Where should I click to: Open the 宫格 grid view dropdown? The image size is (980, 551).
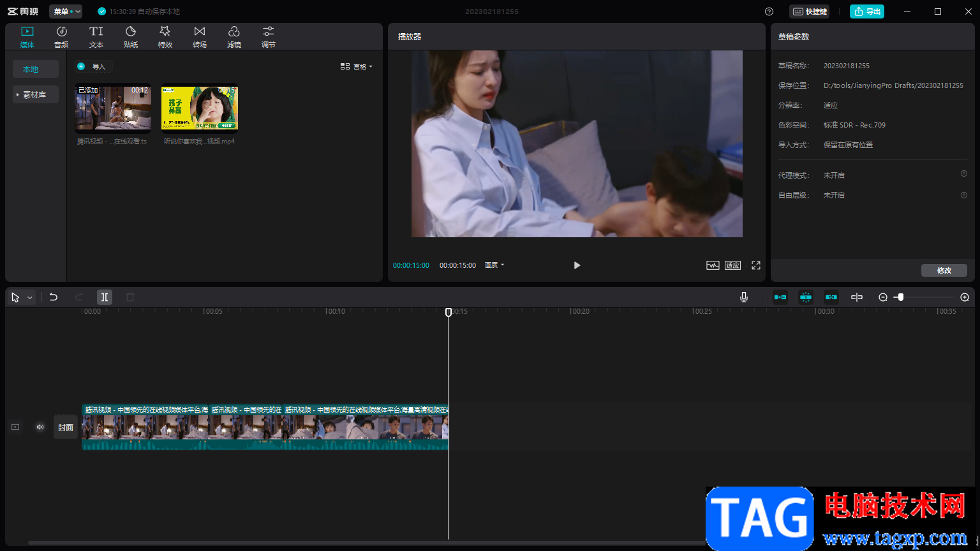[356, 66]
